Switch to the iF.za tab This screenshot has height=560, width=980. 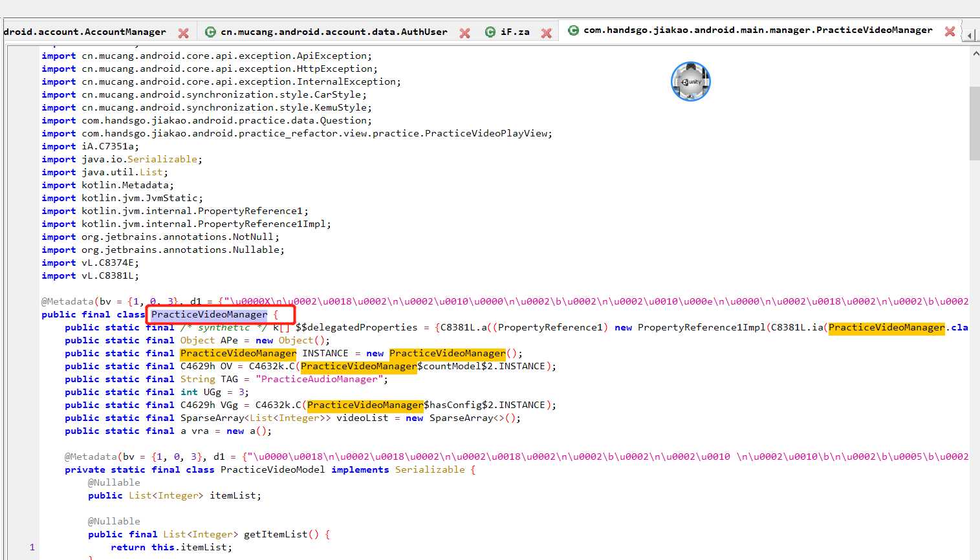pos(515,32)
